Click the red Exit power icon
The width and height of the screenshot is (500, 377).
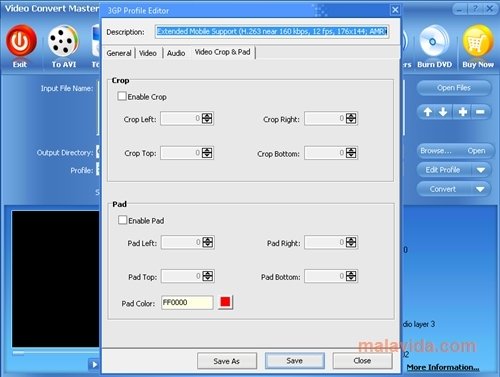pos(21,41)
